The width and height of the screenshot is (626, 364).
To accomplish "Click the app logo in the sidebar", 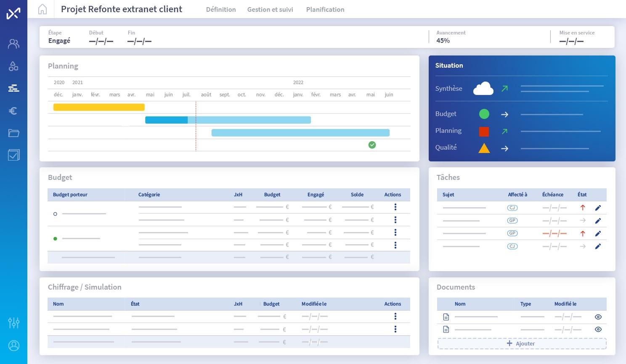I will 13,13.
